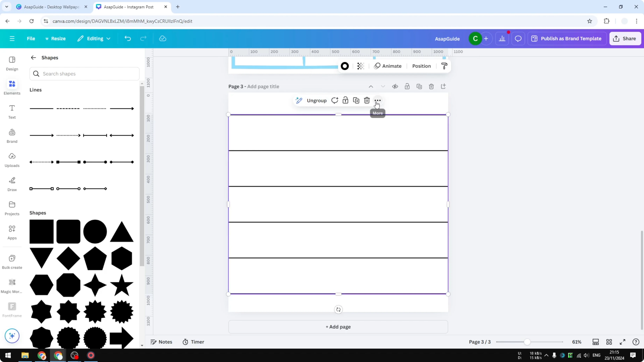Open the Editing mode dropdown
This screenshot has width=644, height=362.
coord(94,38)
